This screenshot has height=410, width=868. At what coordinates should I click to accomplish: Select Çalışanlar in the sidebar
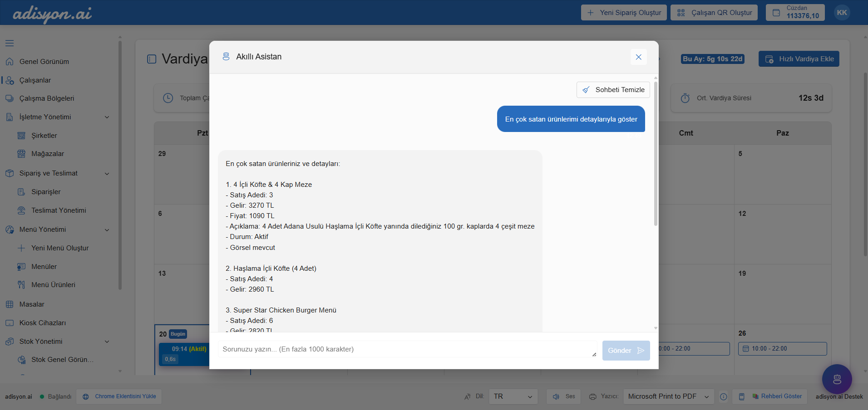tap(35, 80)
